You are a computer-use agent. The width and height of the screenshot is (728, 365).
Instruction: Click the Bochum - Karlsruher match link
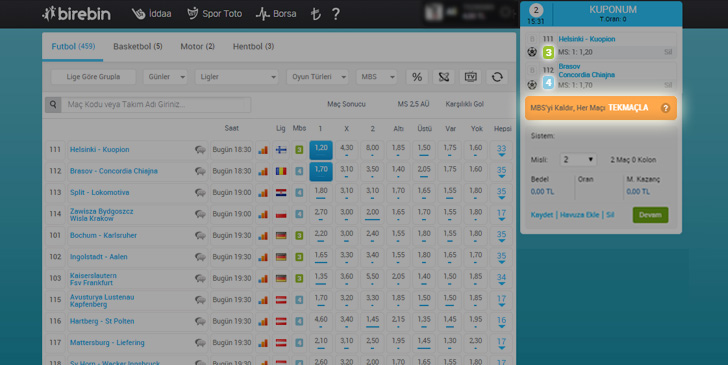[103, 235]
